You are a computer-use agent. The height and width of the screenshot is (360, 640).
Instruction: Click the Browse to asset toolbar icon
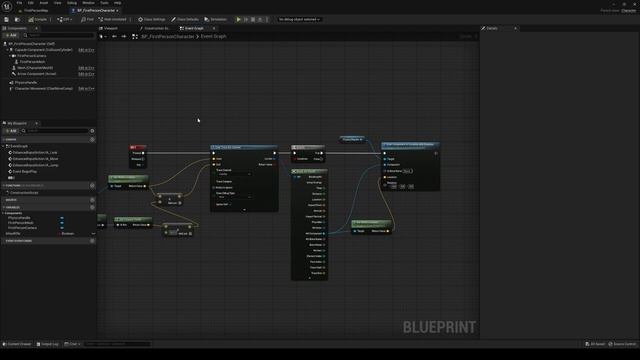click(x=17, y=19)
